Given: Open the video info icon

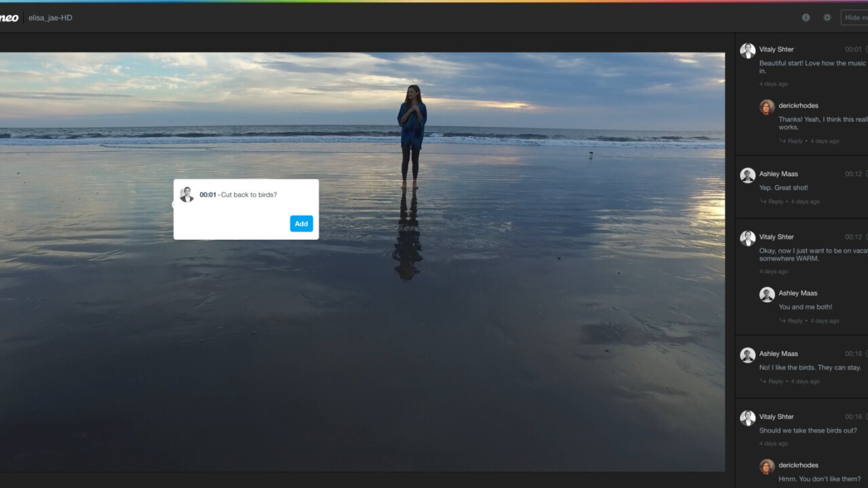Looking at the screenshot, I should (x=806, y=18).
